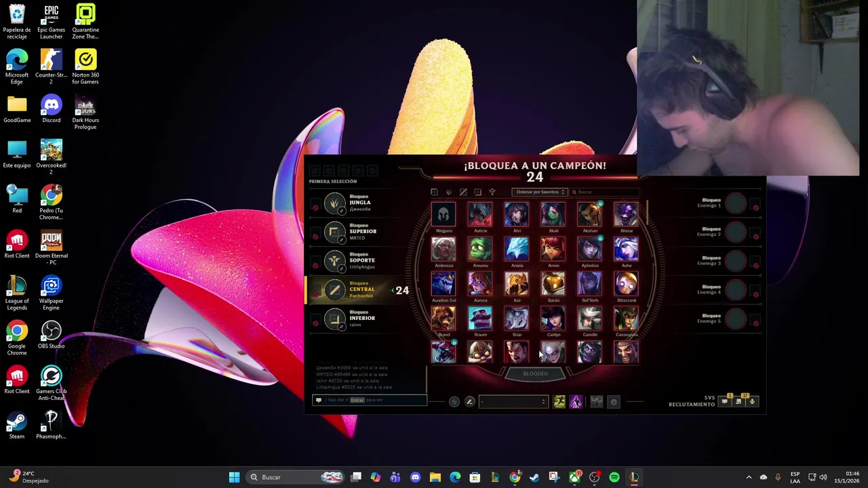Filter champions by mid lane role icon
Image resolution: width=868 pixels, height=488 pixels.
point(463,192)
